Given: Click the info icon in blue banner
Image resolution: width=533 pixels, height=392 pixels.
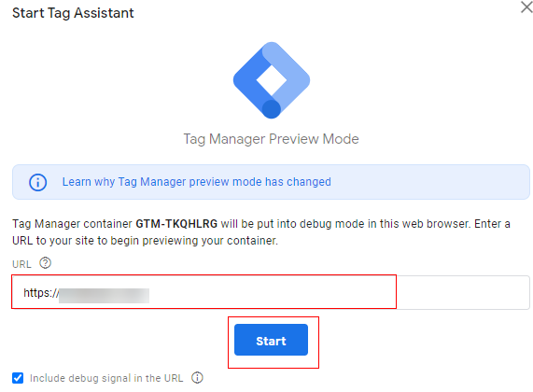Looking at the screenshot, I should 37,182.
